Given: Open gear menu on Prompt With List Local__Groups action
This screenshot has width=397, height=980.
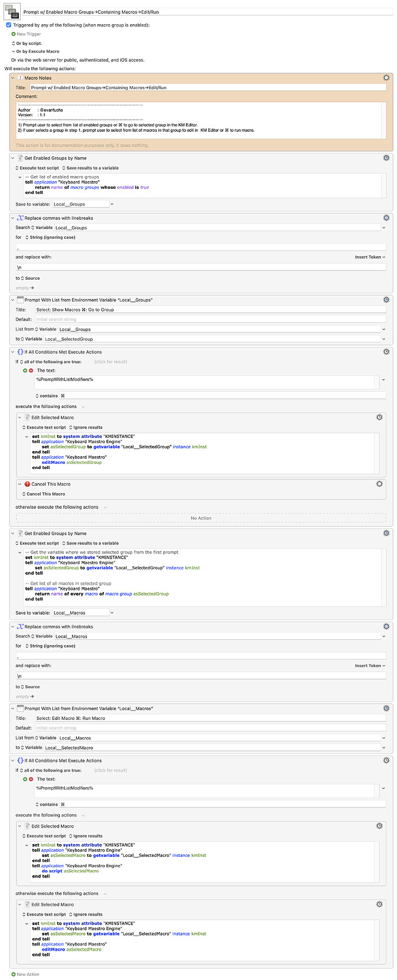Looking at the screenshot, I should pos(386,300).
